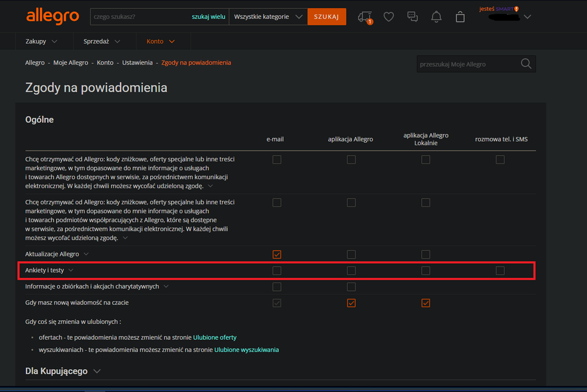
Task: Expand first Allegro marketing consent details
Action: [x=210, y=186]
